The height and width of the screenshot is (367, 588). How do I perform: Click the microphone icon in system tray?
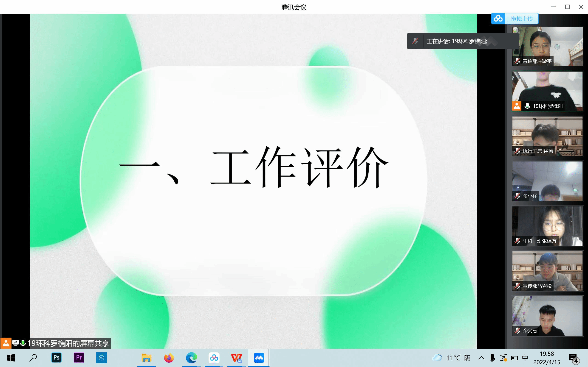click(x=492, y=358)
